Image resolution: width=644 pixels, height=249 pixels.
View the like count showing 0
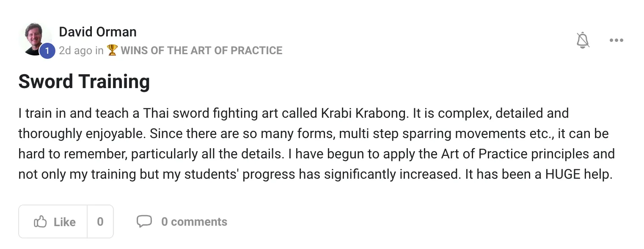(100, 221)
